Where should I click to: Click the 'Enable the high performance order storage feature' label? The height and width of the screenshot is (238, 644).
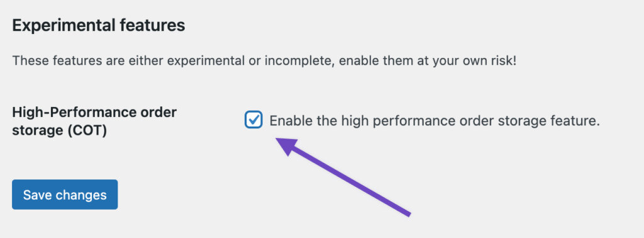tap(435, 121)
